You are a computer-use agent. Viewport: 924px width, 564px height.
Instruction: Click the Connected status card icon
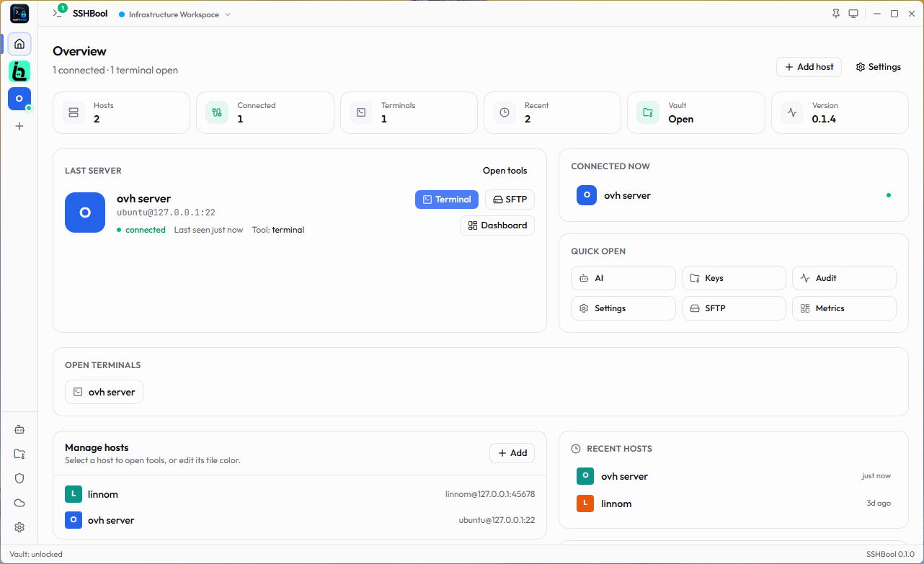tap(217, 112)
